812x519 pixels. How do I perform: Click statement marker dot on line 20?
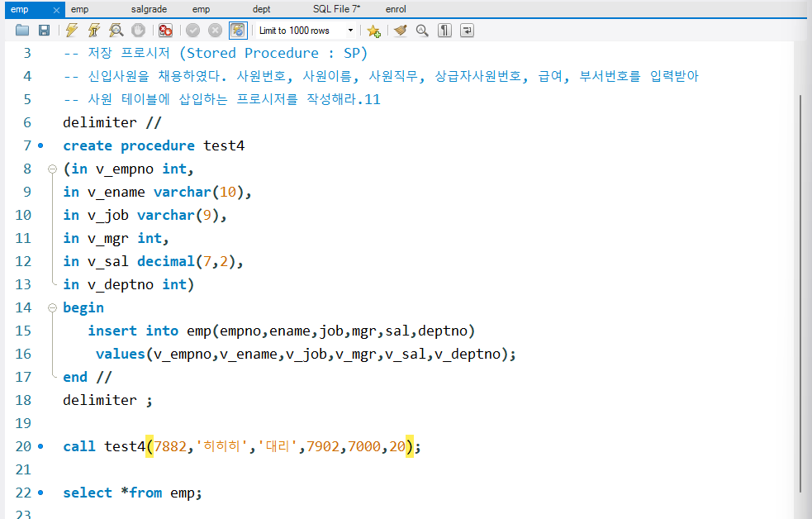[40, 446]
